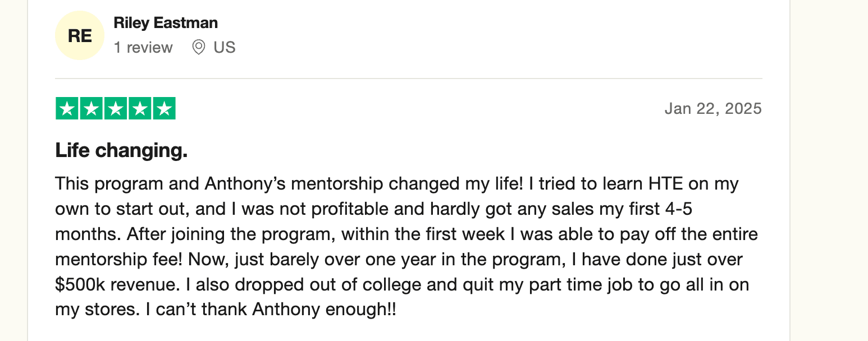The height and width of the screenshot is (341, 868).
Task: Click the horizontal divider below the reviewer info
Action: (x=408, y=79)
